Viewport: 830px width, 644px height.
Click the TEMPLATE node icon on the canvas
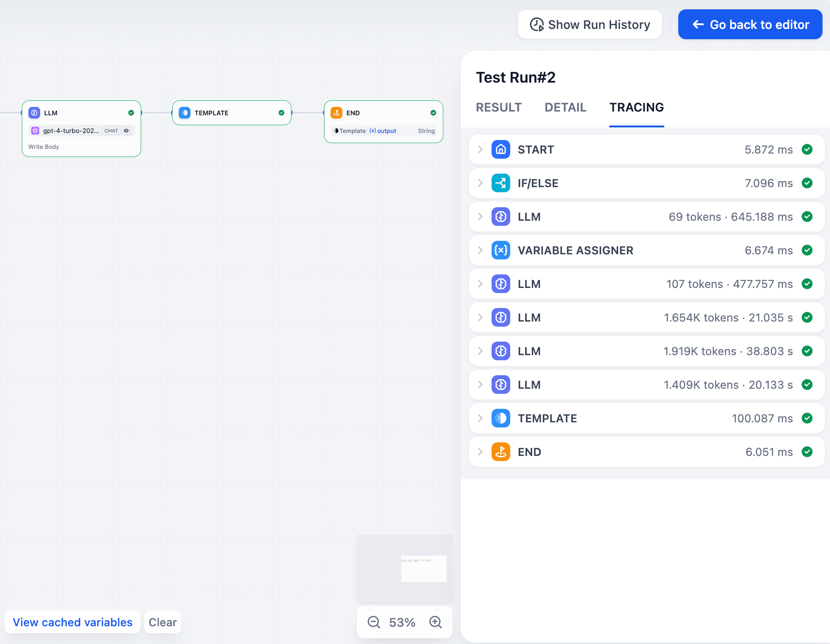coord(184,112)
